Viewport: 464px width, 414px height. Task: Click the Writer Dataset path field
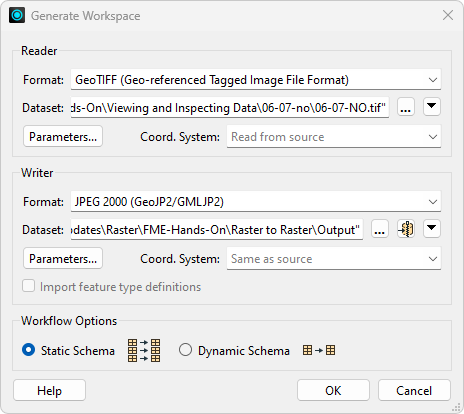point(217,229)
